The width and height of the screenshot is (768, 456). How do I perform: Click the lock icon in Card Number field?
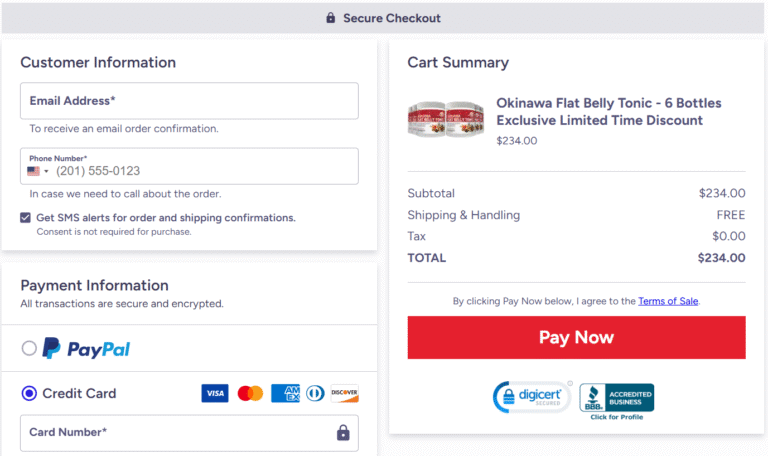tap(343, 432)
